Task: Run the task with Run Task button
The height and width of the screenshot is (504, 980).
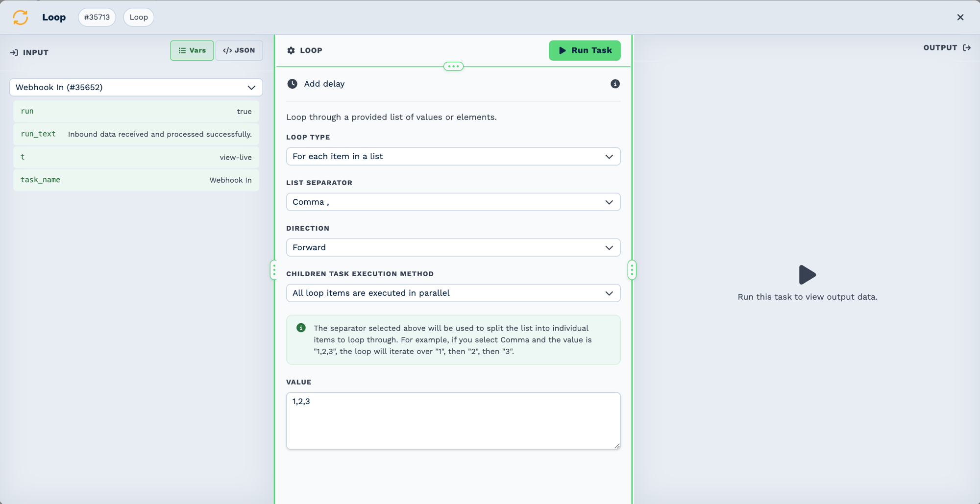Action: 585,50
